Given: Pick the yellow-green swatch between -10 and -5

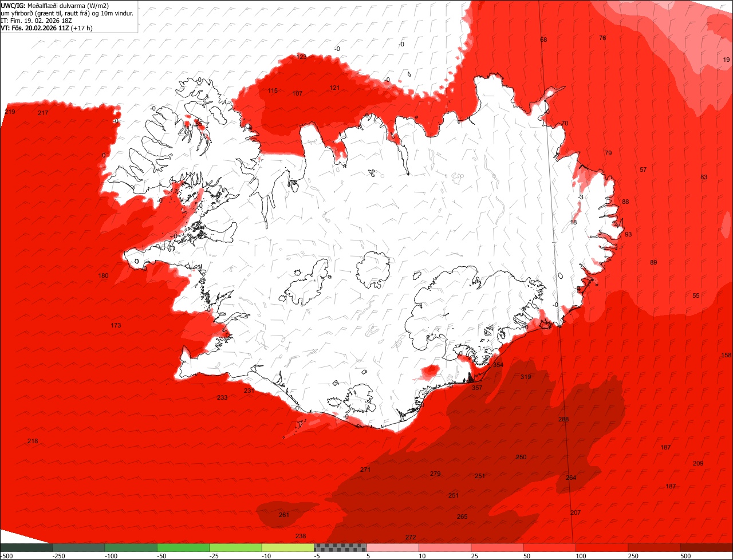Looking at the screenshot, I should coord(288,547).
